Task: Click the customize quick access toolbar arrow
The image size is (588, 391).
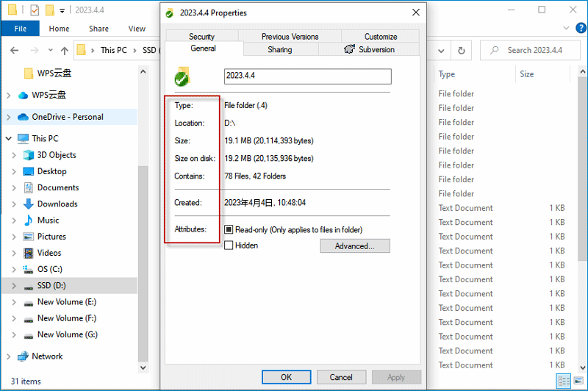Action: 62,10
